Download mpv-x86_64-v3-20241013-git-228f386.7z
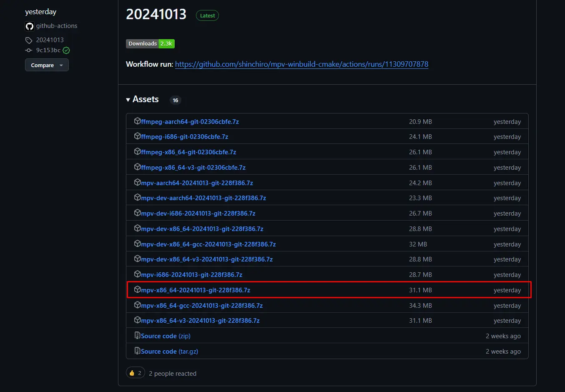565x392 pixels. (200, 321)
